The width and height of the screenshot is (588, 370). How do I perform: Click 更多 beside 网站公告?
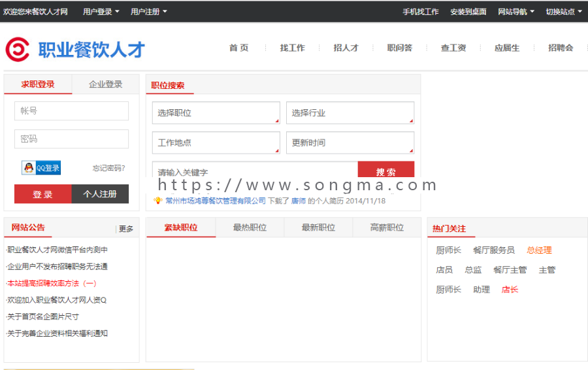[x=126, y=229]
